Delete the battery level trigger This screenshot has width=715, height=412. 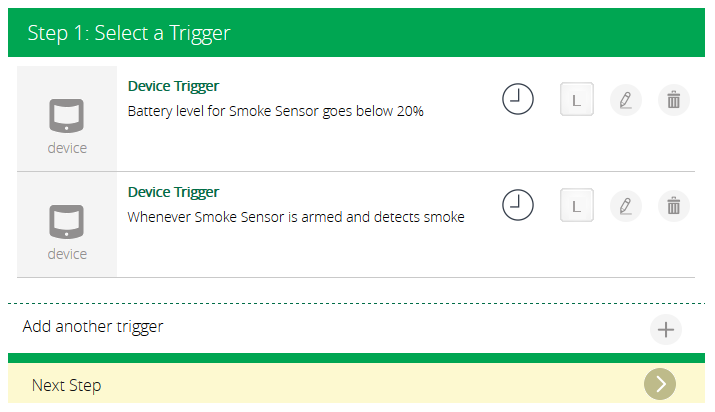click(x=674, y=100)
